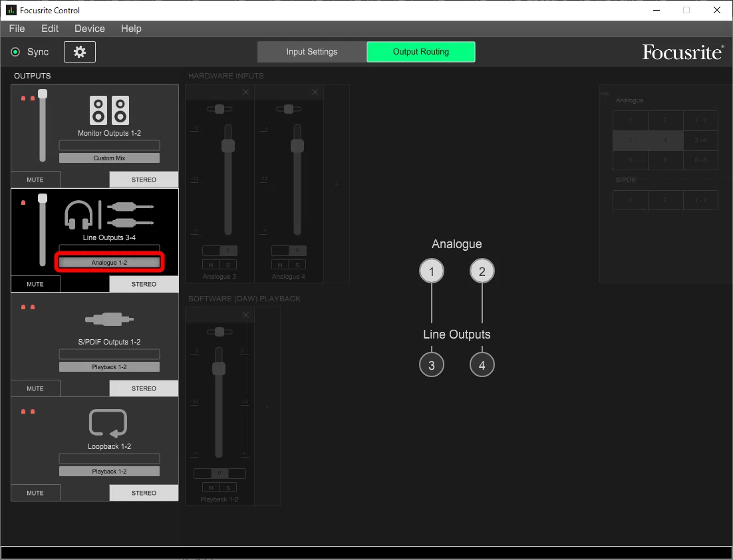733x560 pixels.
Task: Open the Edit menu
Action: (50, 29)
